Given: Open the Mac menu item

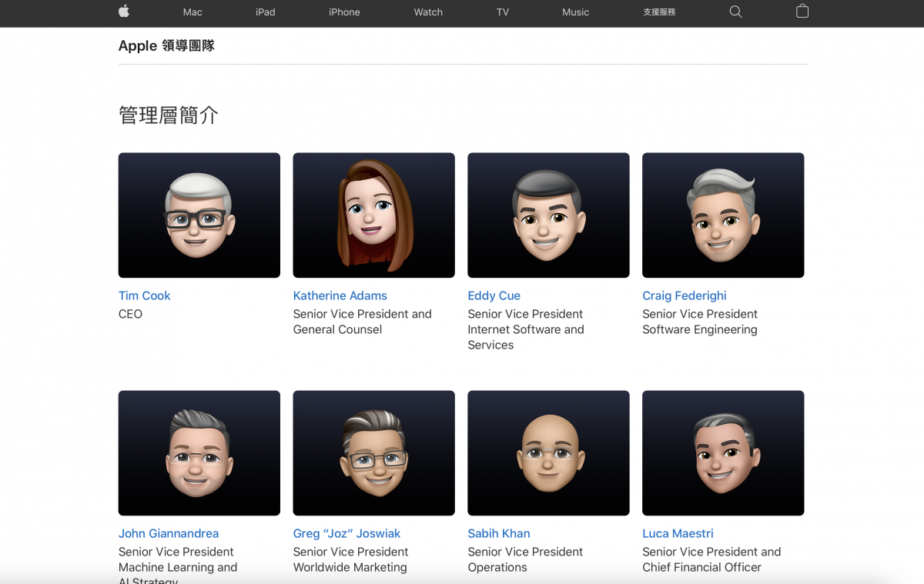Looking at the screenshot, I should tap(192, 12).
